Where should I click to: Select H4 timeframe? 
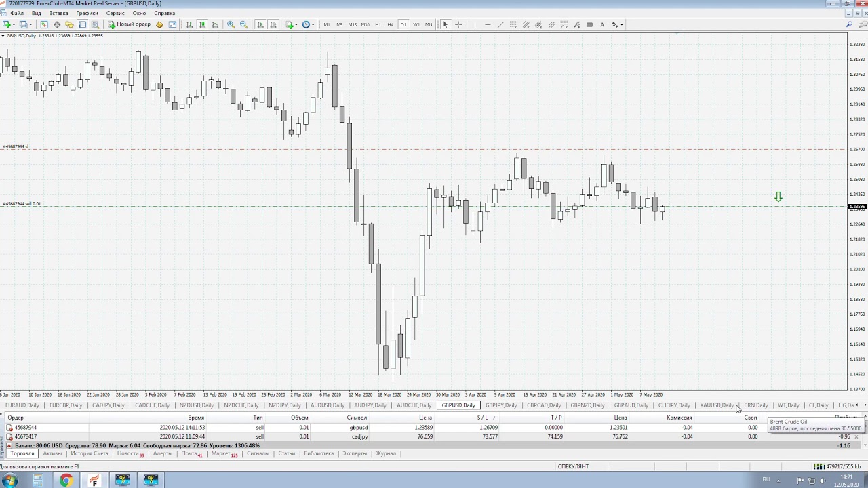pos(391,24)
